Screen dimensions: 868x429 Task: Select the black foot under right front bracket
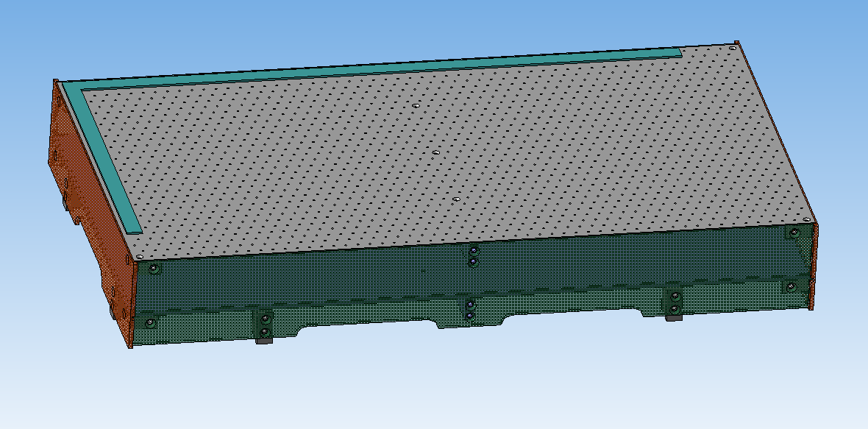674,319
